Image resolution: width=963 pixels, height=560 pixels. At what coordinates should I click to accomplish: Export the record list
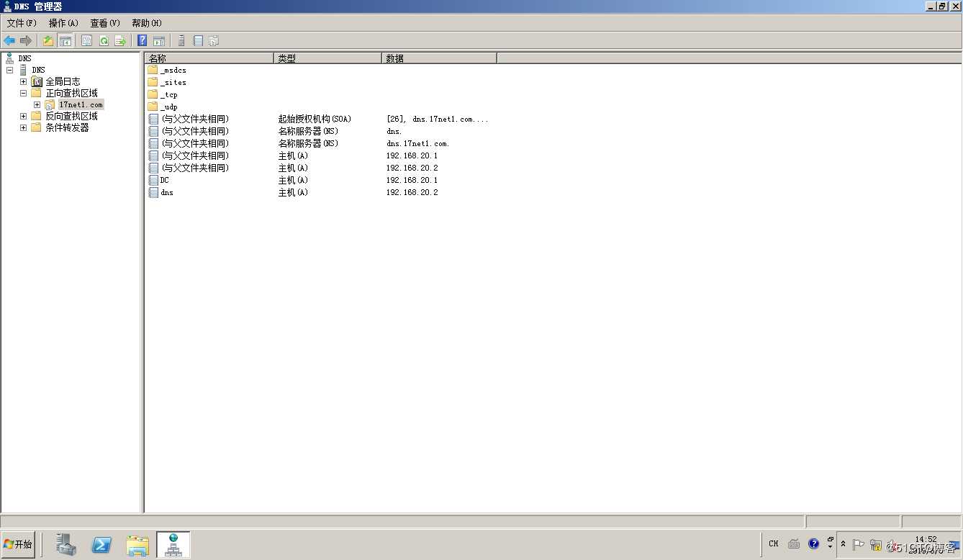(x=120, y=41)
